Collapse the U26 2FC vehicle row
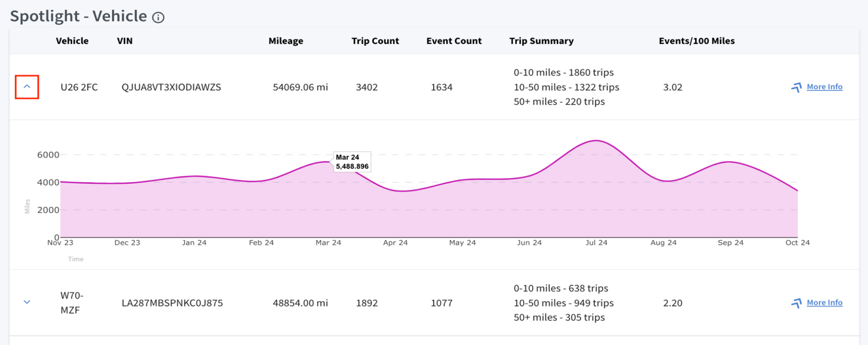 (x=27, y=87)
